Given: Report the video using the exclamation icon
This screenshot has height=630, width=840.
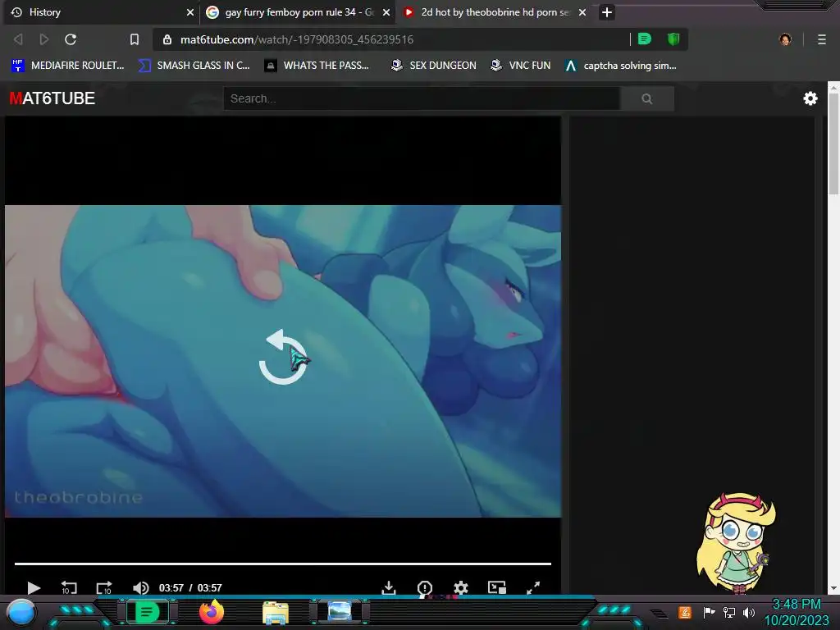Looking at the screenshot, I should click(x=425, y=587).
